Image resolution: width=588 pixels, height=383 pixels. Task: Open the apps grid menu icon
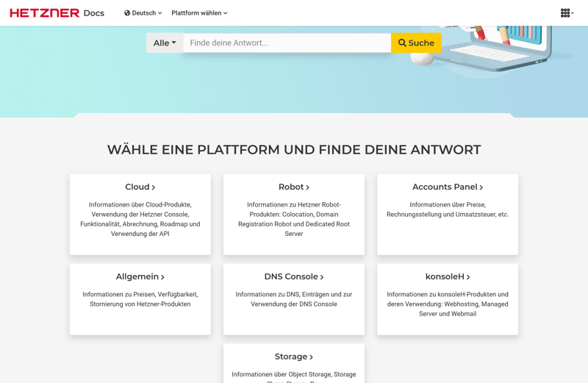tap(565, 13)
